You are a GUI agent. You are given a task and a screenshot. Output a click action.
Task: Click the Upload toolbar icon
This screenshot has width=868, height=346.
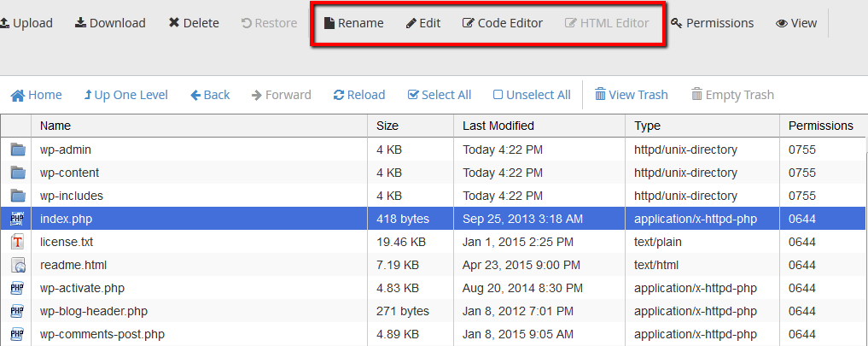tap(4, 23)
